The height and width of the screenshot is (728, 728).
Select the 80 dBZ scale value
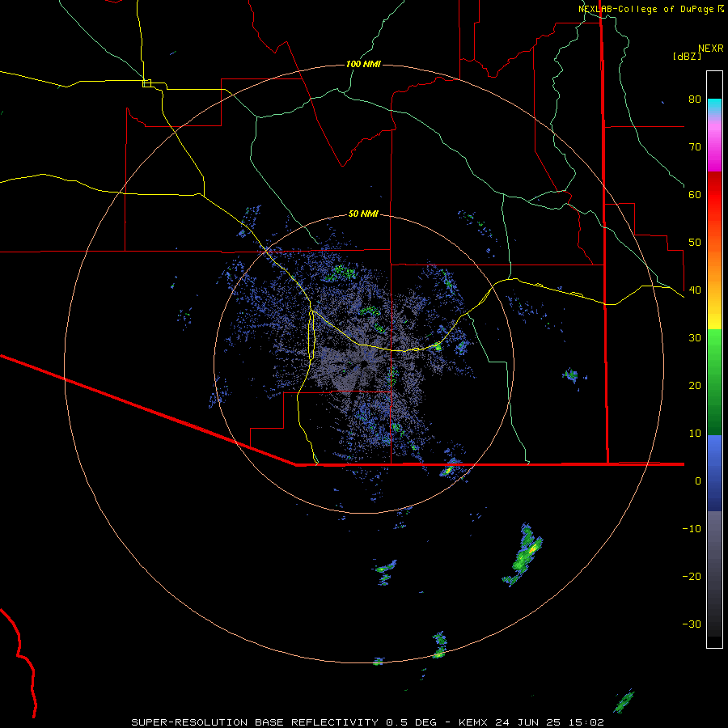(x=695, y=99)
